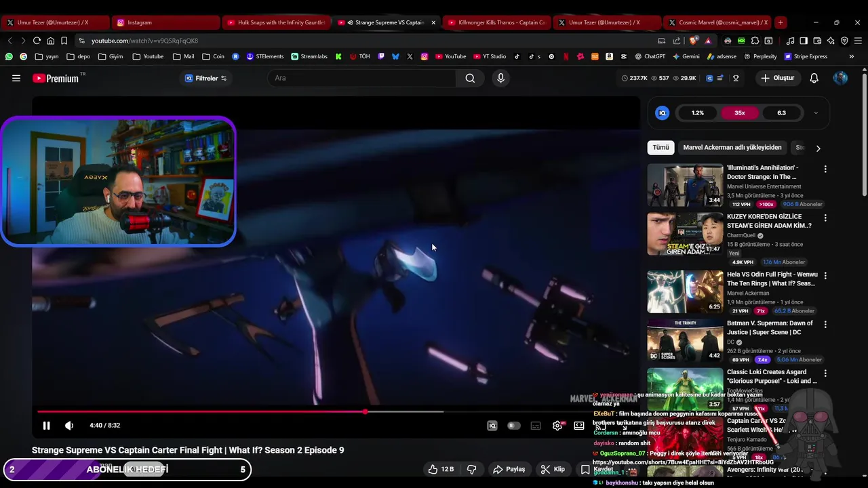Viewport: 868px width, 488px height.
Task: Close the Strange Supreme VS Captain tab
Action: [x=433, y=22]
